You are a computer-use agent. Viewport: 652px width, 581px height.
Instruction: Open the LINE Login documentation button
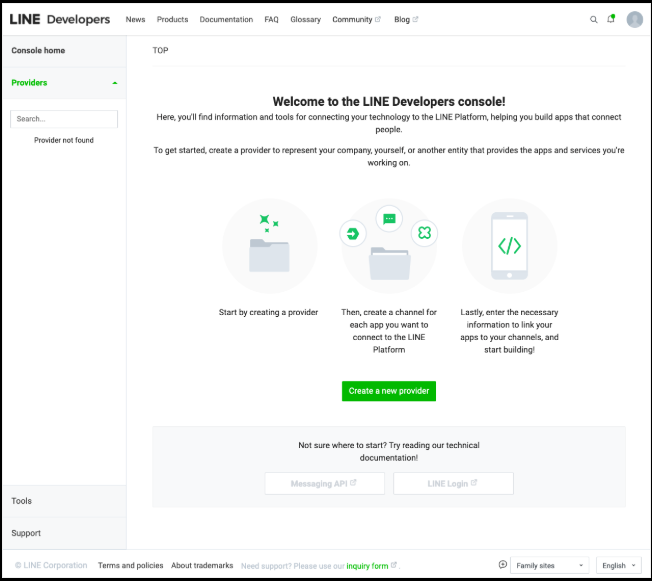coord(453,484)
